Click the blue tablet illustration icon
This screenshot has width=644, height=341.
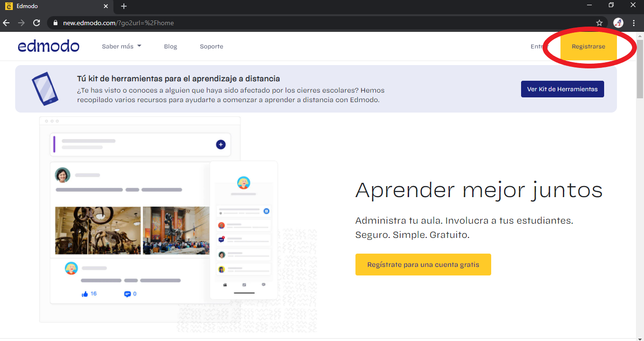46,88
